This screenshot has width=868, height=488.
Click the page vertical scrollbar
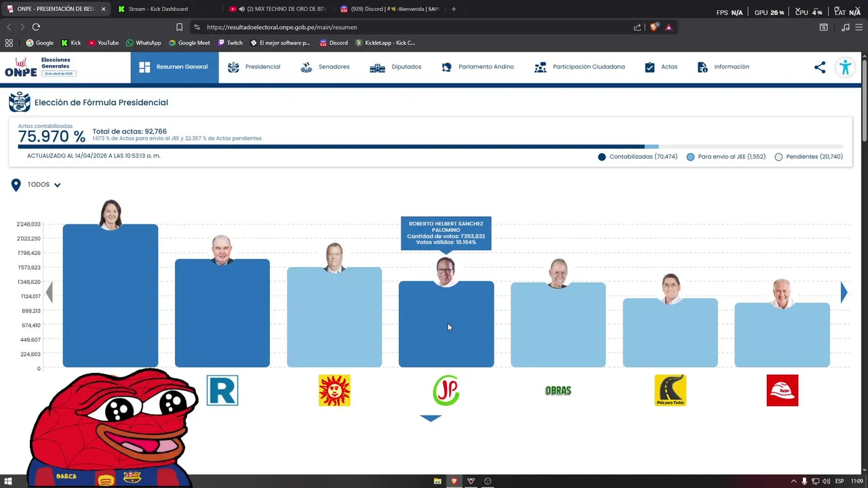point(864,102)
